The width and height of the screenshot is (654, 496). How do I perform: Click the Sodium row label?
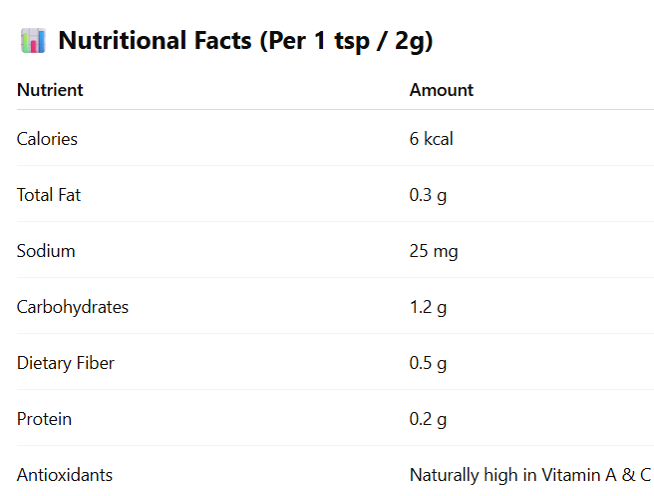point(46,251)
